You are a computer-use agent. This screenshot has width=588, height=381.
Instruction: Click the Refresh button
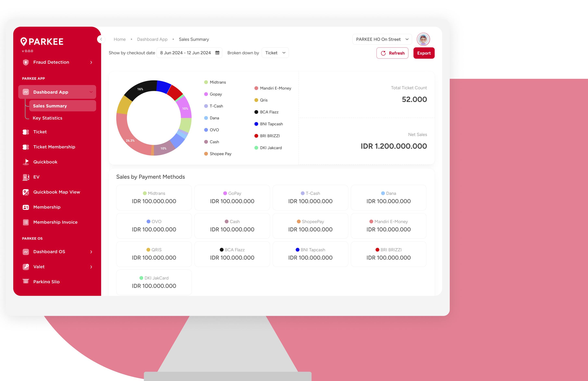[392, 53]
